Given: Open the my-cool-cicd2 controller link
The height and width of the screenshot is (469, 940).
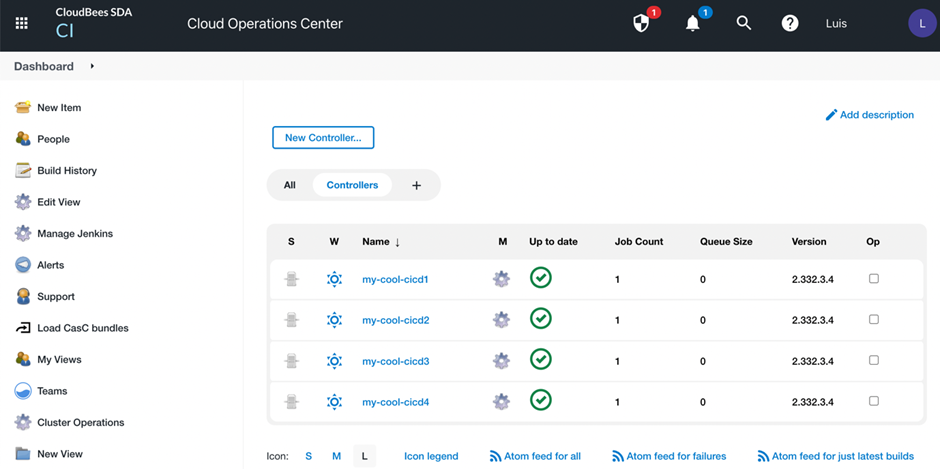Looking at the screenshot, I should 396,320.
